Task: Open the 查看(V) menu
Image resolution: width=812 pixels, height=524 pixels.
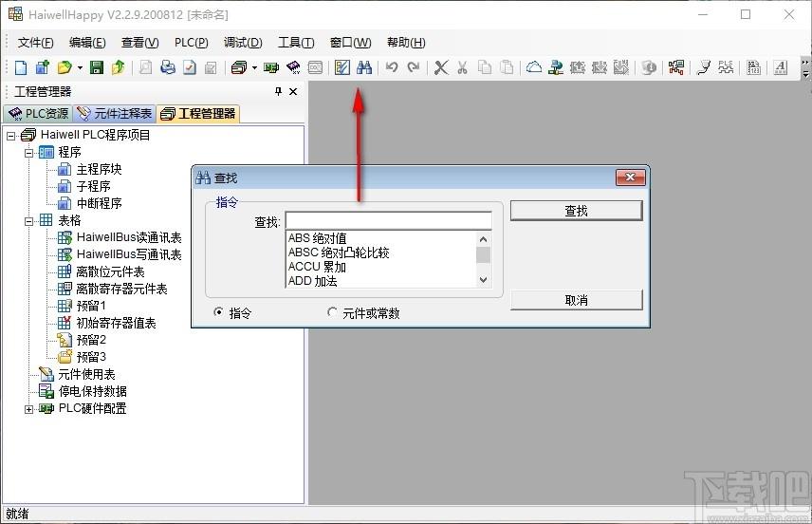Action: point(139,43)
